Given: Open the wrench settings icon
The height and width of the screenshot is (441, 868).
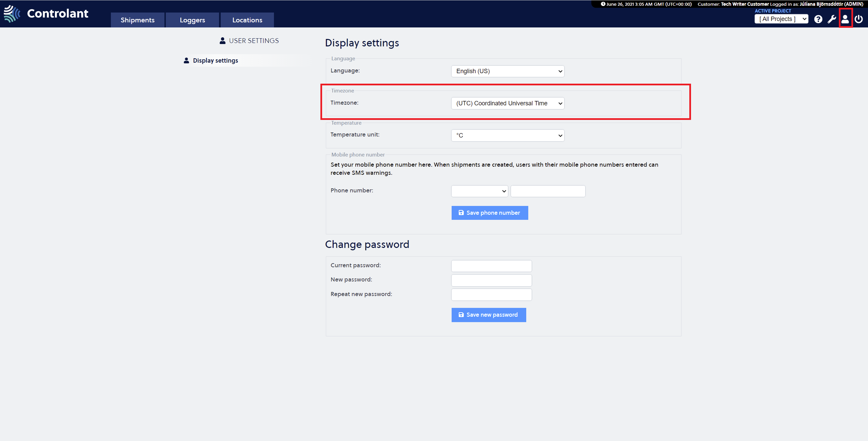Looking at the screenshot, I should (x=832, y=19).
